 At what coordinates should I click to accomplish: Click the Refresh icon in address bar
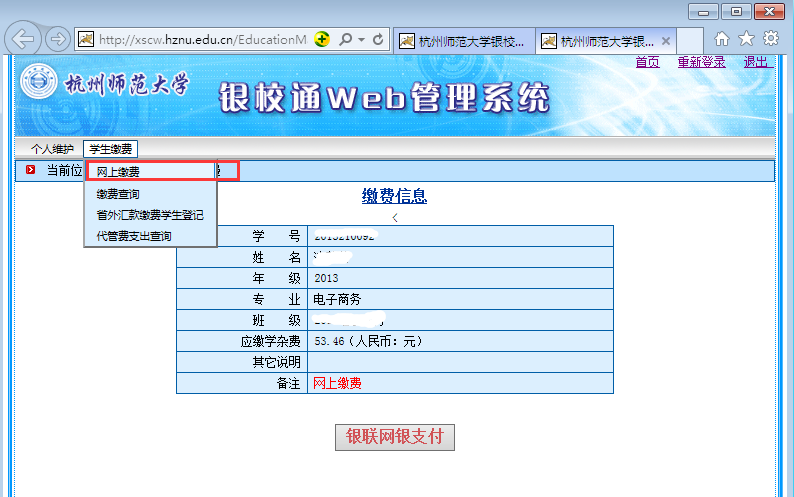click(x=379, y=40)
